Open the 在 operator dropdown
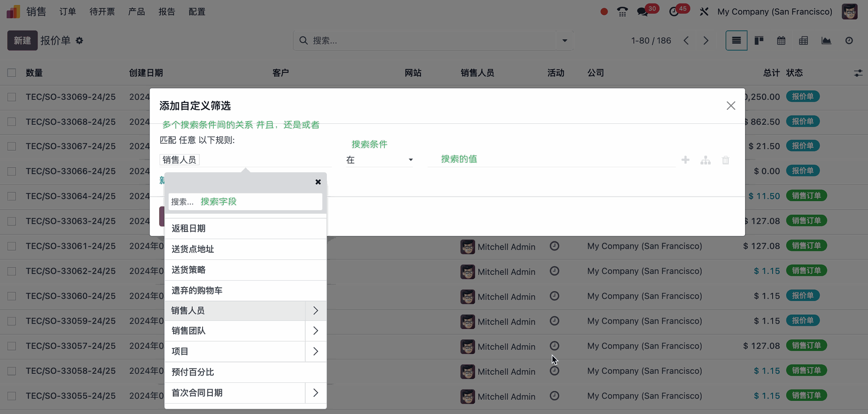 pos(379,160)
